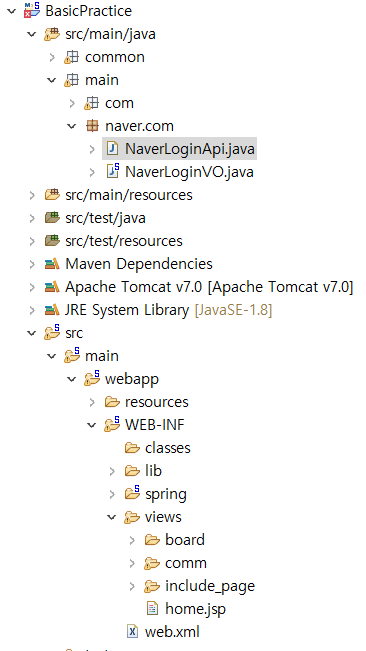This screenshot has height=651, width=366.
Task: Click the main package icon under src/main/java
Action: pyautogui.click(x=71, y=80)
